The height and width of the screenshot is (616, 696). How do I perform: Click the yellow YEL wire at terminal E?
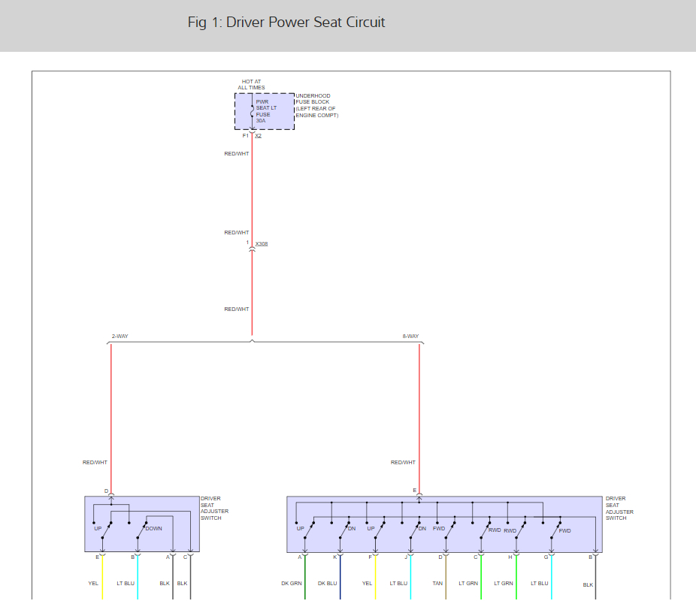[102, 578]
